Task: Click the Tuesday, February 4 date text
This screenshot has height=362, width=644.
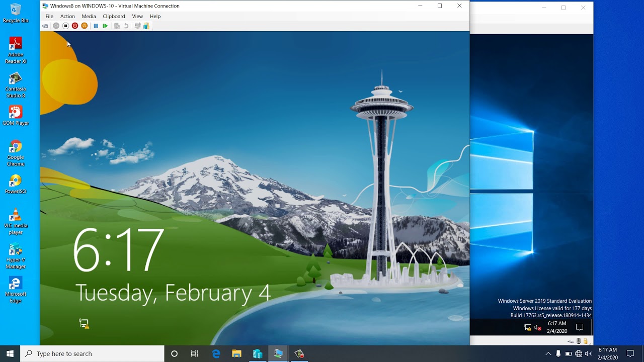Action: coord(173,293)
